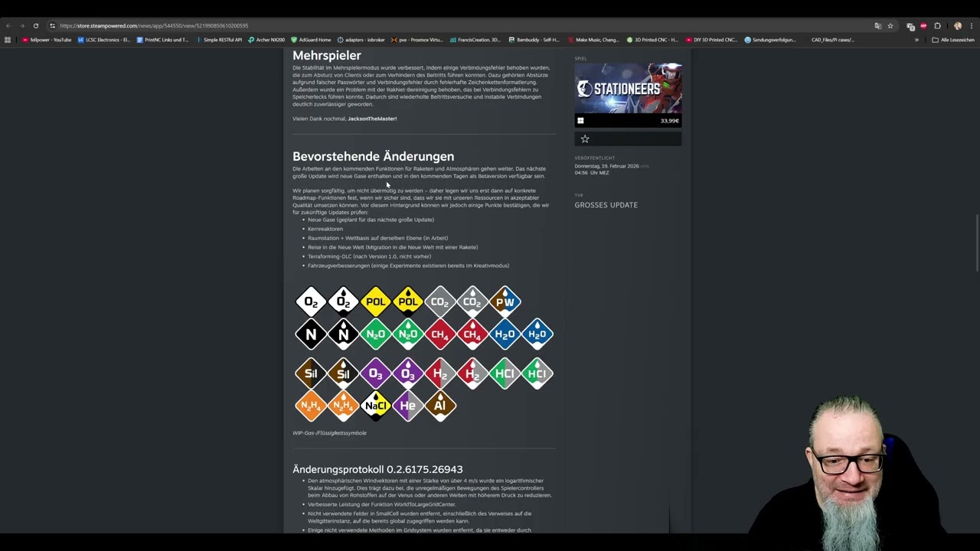The image size is (980, 551).
Task: Click the gray CO2 liquid icon with droplet
Action: tap(472, 302)
